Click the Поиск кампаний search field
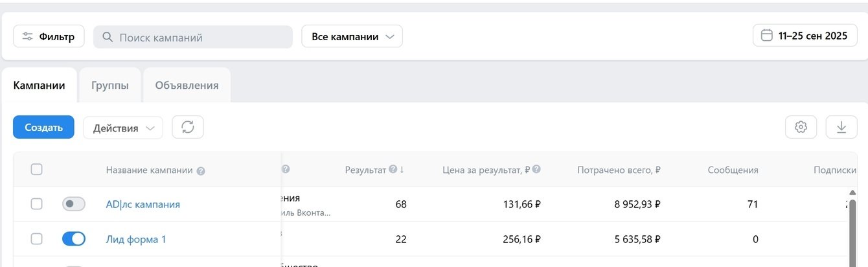Image resolution: width=868 pixels, height=267 pixels. pyautogui.click(x=193, y=38)
